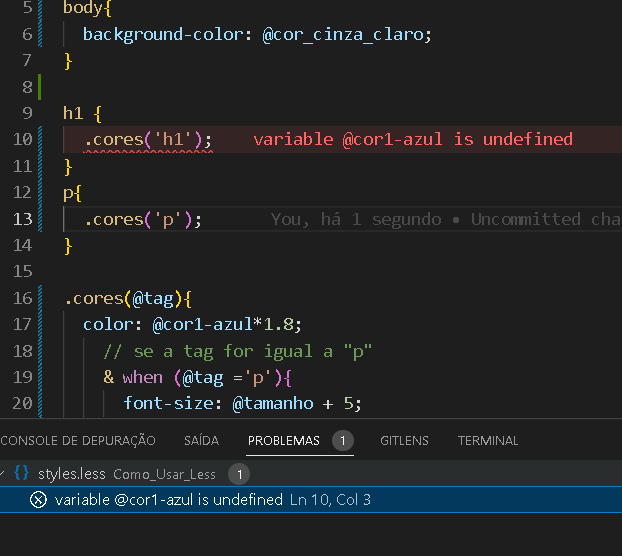Screen dimensions: 622x556
Task: Select problem 'variable @cor1-azul is undefined' entry
Action: pyautogui.click(x=311, y=500)
